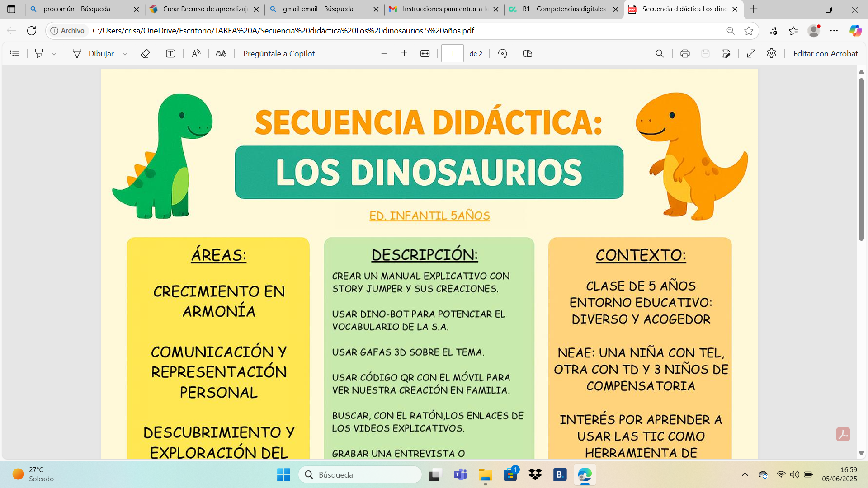Expand the Dibujar pen options dropdown

(x=125, y=53)
